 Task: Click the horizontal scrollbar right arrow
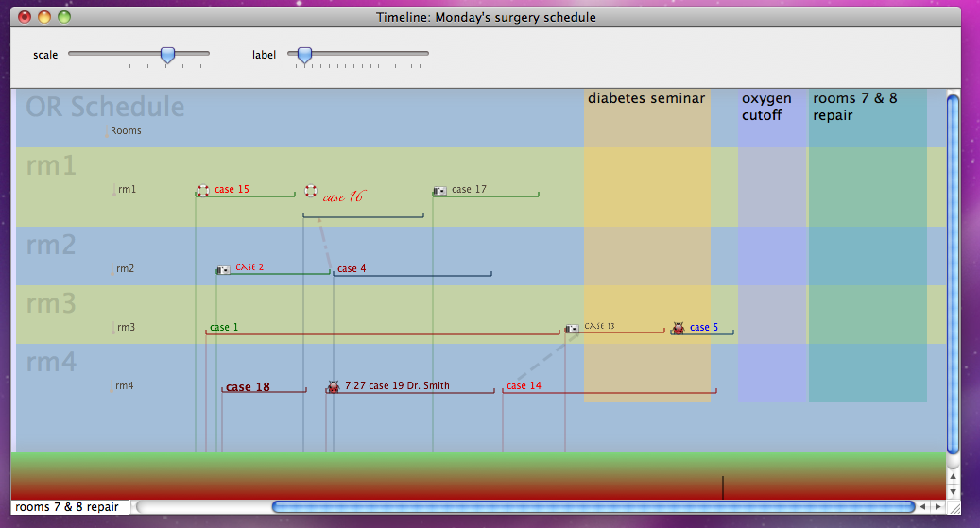click(937, 507)
